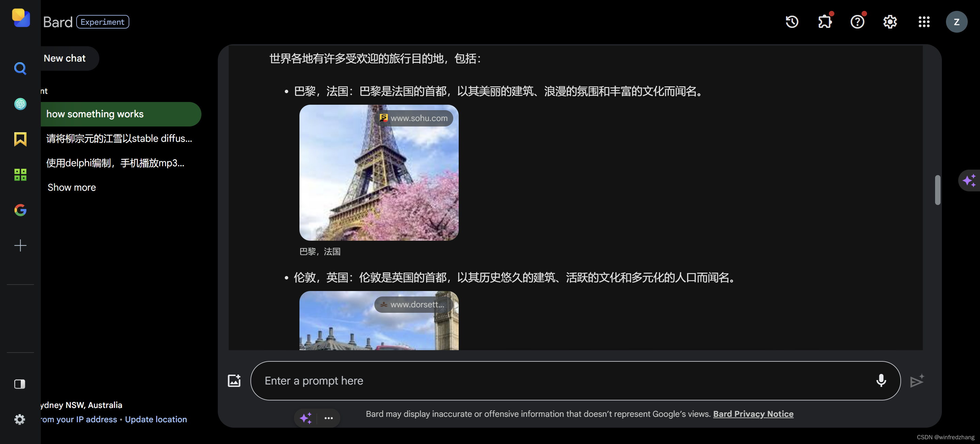Open the delphi mp3 chat
The image size is (980, 444).
tap(115, 163)
